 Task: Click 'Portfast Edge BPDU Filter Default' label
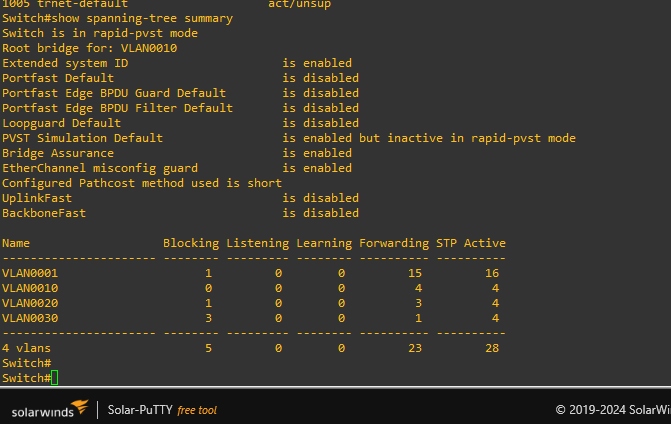pyautogui.click(x=117, y=108)
